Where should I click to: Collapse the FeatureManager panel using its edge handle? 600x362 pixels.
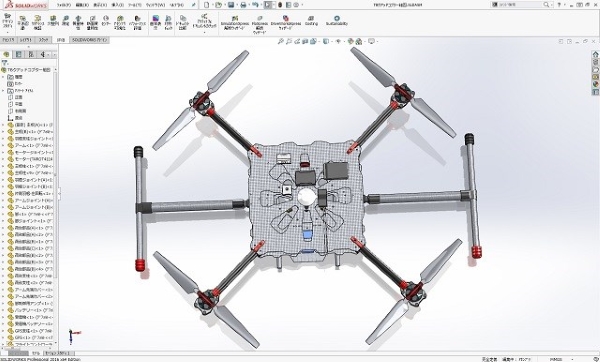pos(59,193)
